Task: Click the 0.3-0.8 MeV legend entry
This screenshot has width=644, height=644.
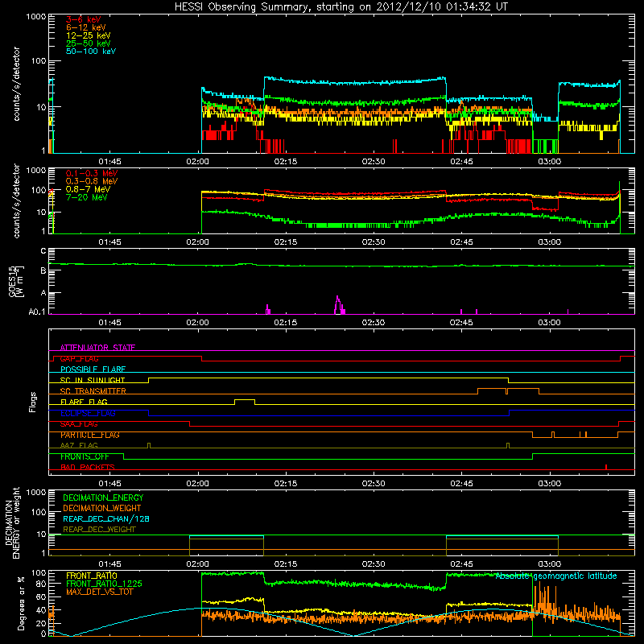Action: coord(92,181)
